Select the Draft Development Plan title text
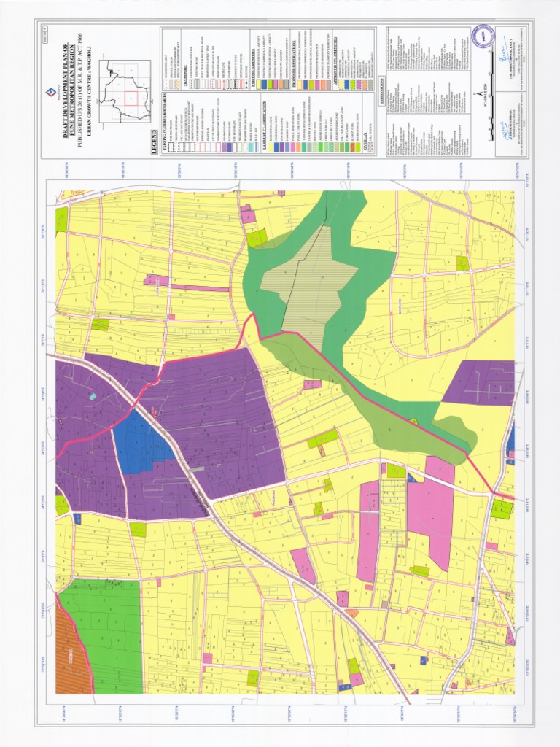The image size is (560, 747). pyautogui.click(x=70, y=90)
